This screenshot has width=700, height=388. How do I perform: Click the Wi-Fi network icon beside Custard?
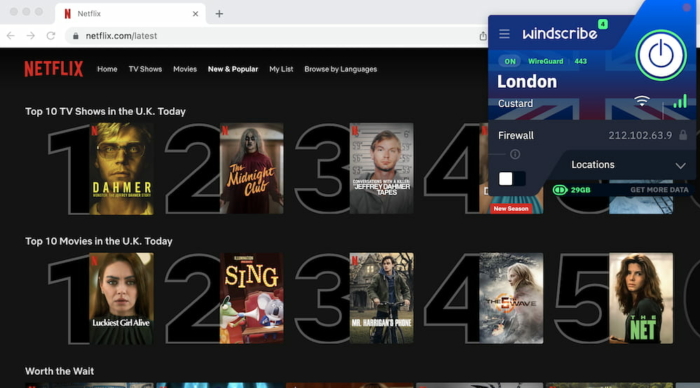642,101
